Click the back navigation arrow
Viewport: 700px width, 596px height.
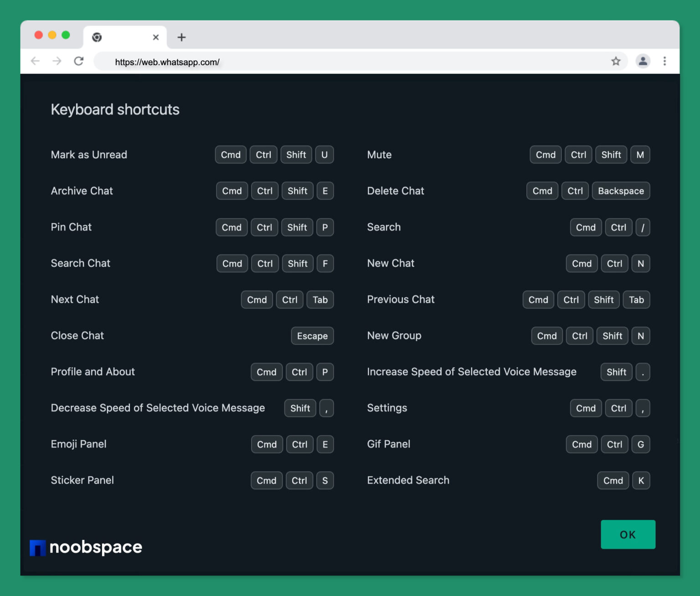point(35,61)
